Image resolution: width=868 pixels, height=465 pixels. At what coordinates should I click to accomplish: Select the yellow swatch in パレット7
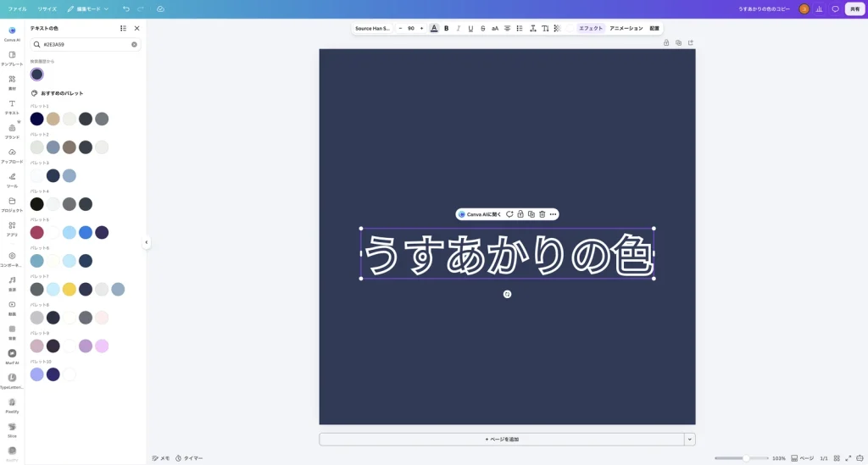(70, 289)
